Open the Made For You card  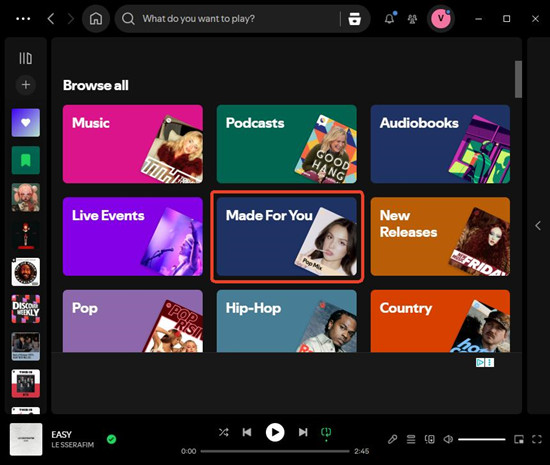click(287, 236)
